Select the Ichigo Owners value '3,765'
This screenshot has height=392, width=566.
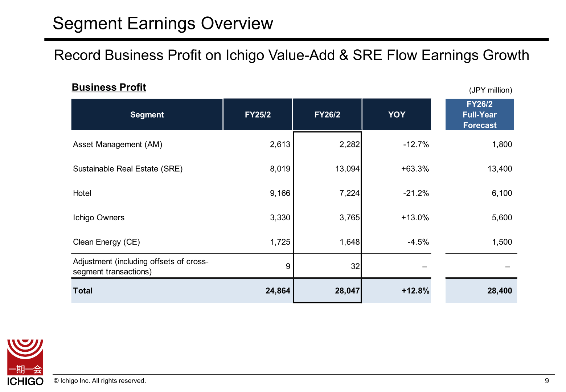coord(349,217)
